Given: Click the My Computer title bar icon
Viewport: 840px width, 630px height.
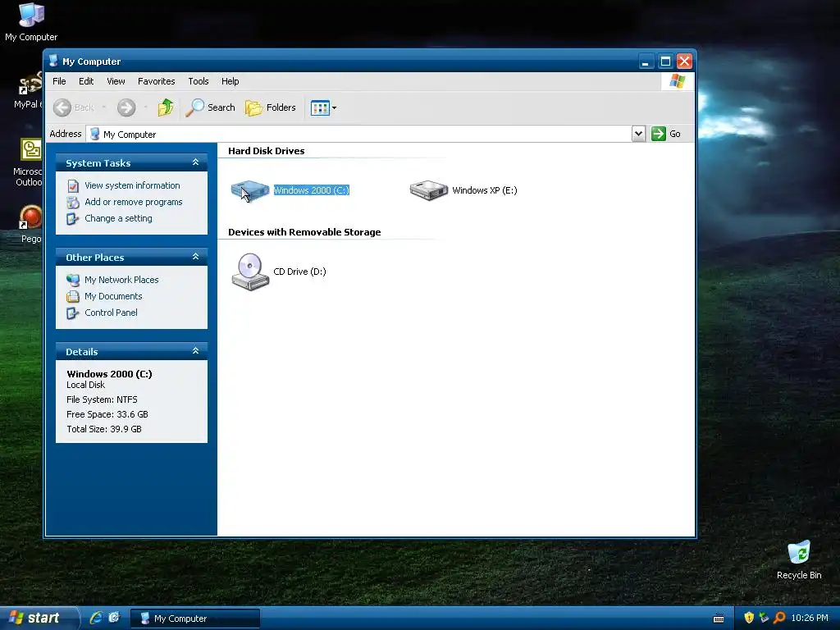Looking at the screenshot, I should (x=53, y=61).
